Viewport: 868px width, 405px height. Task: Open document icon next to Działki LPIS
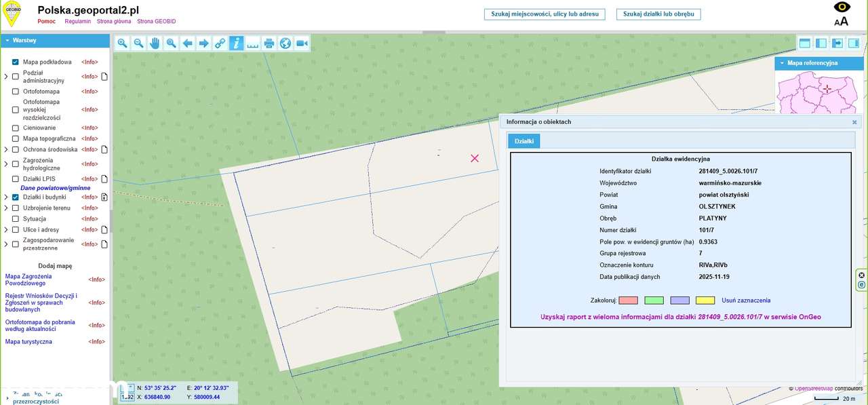coord(104,179)
